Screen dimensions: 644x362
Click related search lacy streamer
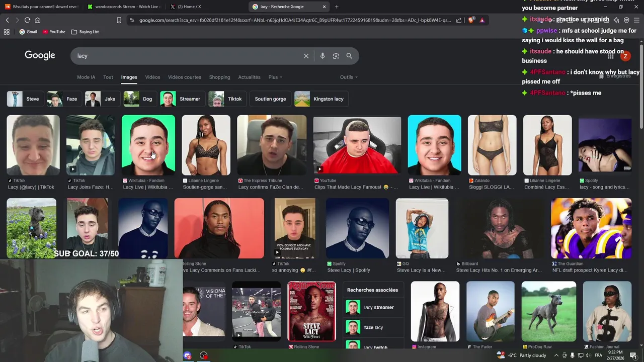373,307
